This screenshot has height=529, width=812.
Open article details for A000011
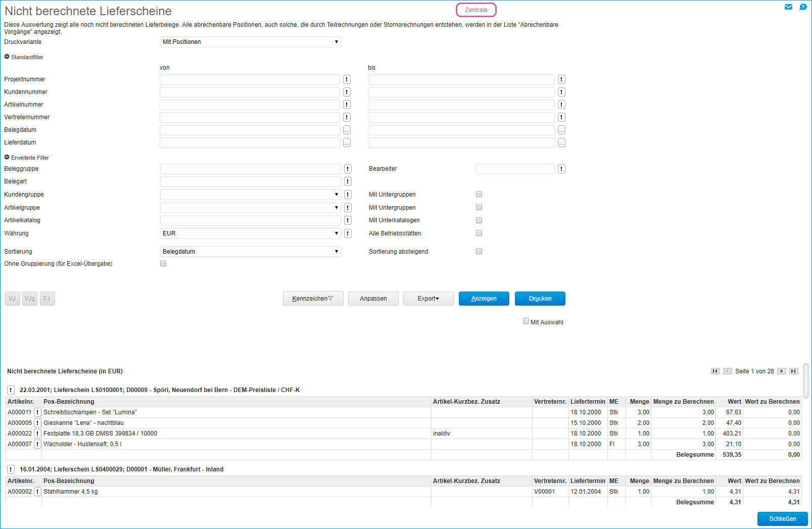(37, 412)
